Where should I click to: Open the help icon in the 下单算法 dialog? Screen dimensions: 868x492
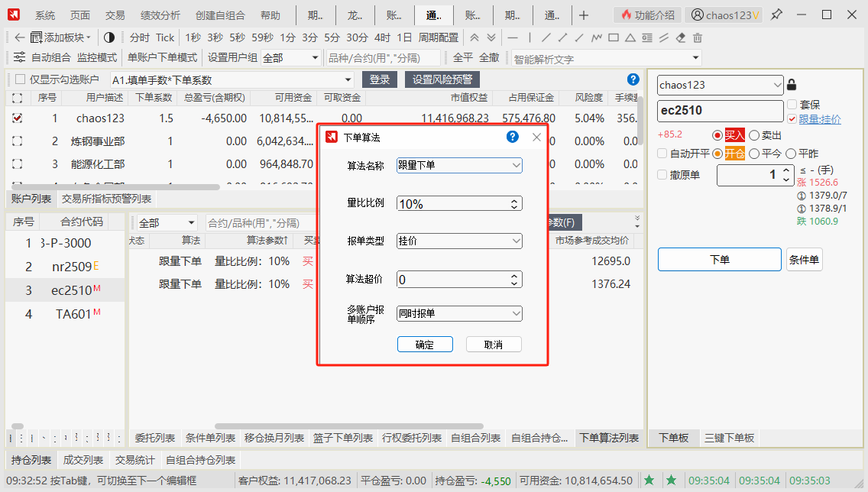[x=513, y=137]
